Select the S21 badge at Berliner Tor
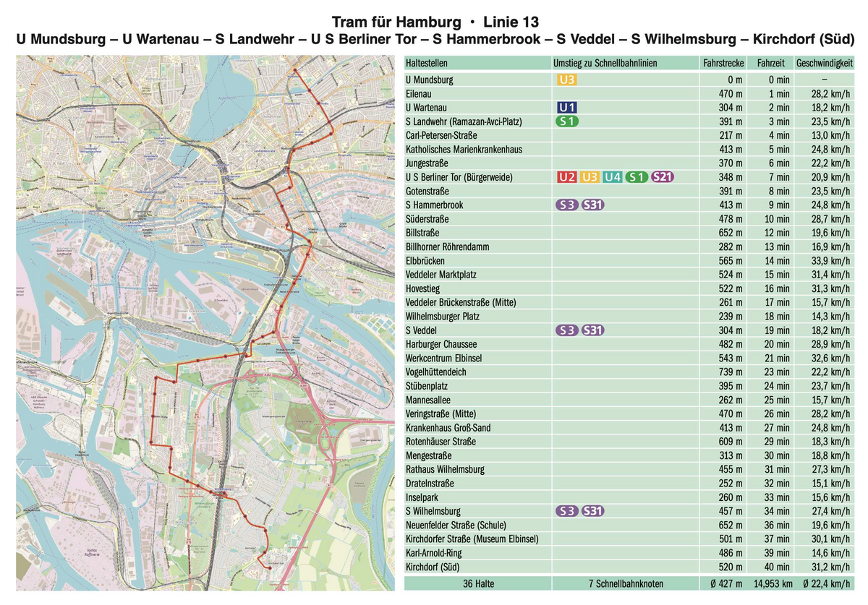Image resolution: width=868 pixels, height=605 pixels. 664,177
